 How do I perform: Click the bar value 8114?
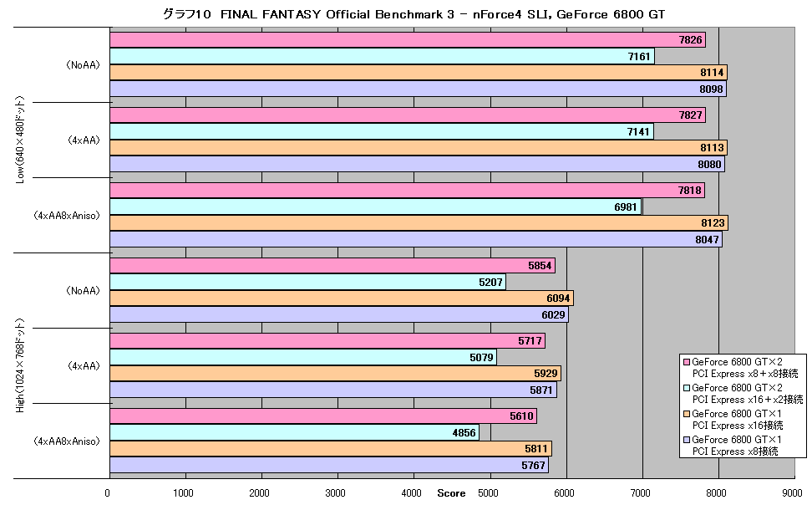pos(712,73)
